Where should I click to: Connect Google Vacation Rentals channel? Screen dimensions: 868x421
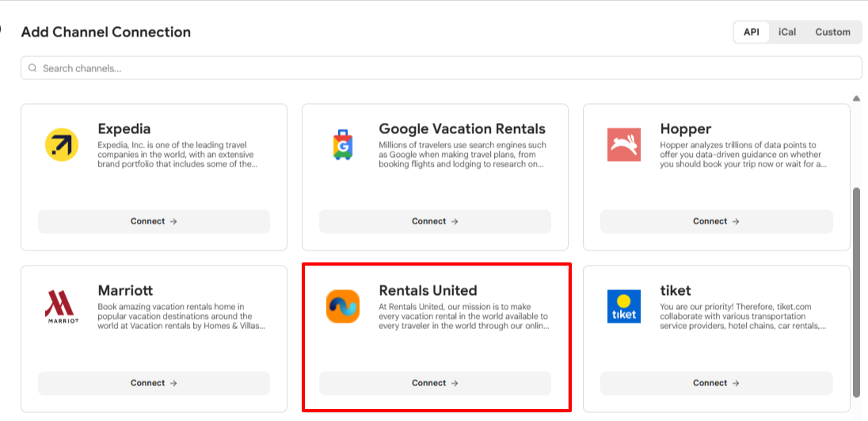(435, 221)
